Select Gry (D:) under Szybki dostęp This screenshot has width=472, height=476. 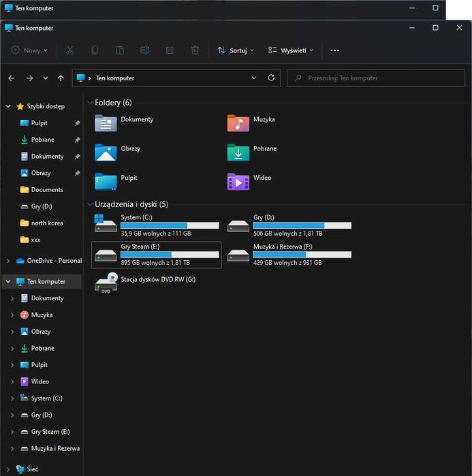pyautogui.click(x=36, y=206)
